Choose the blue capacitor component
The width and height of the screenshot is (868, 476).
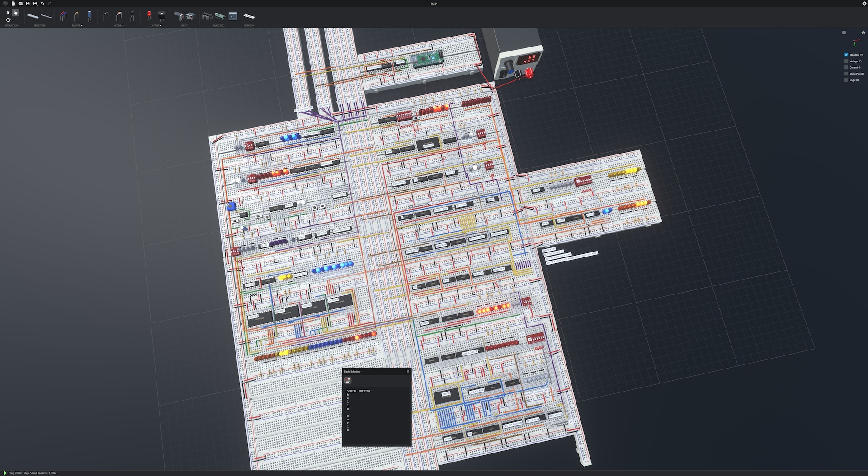[90, 16]
